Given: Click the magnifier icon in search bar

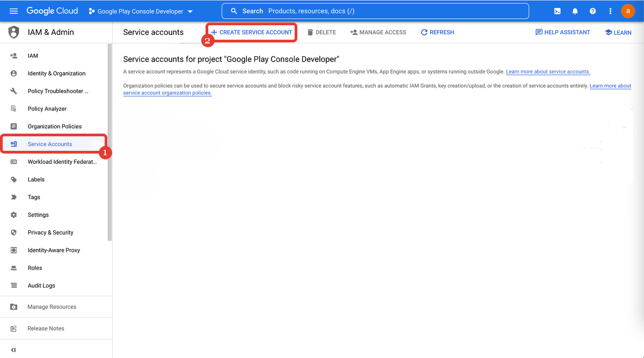Looking at the screenshot, I should [x=234, y=11].
